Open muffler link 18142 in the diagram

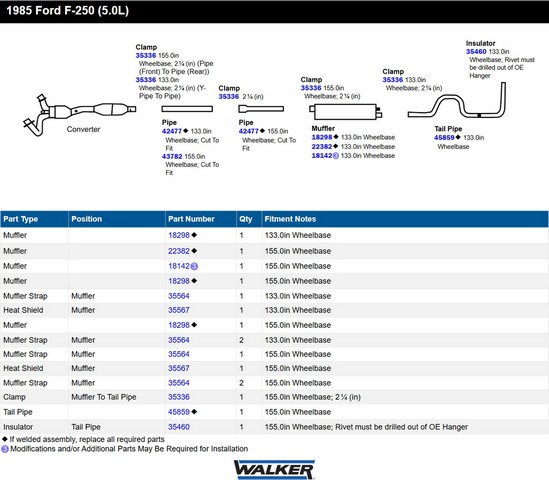pos(322,156)
